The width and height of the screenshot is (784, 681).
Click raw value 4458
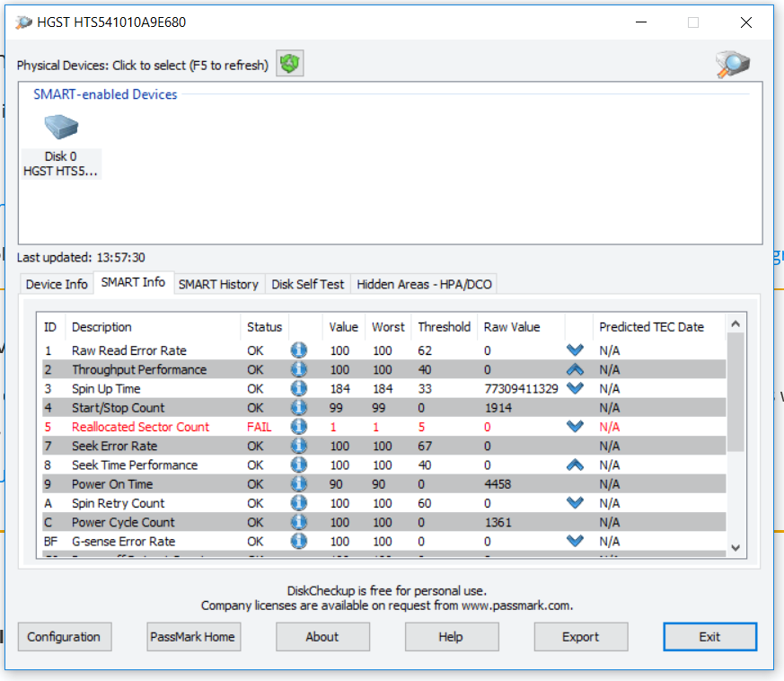point(498,484)
